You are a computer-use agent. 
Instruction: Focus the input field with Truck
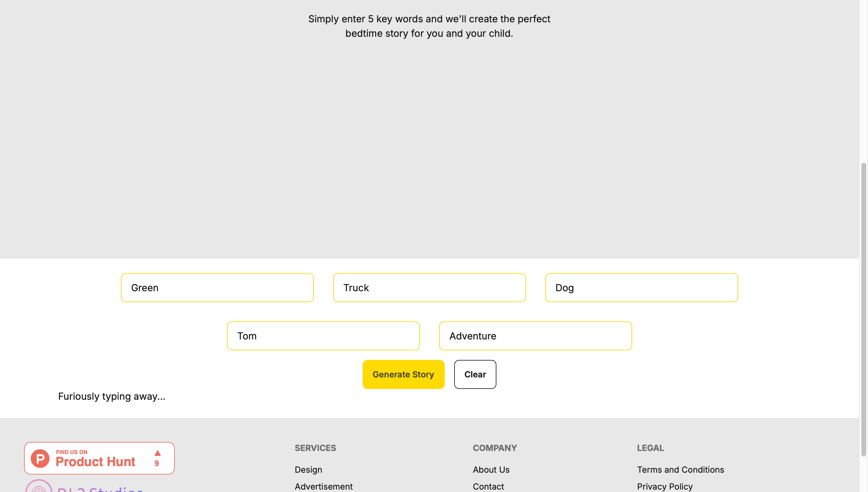(429, 288)
